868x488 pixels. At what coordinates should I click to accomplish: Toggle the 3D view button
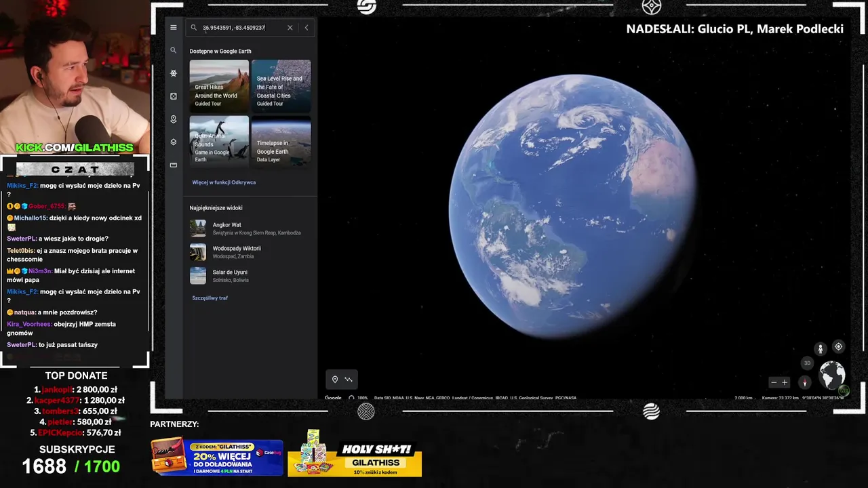tap(807, 363)
